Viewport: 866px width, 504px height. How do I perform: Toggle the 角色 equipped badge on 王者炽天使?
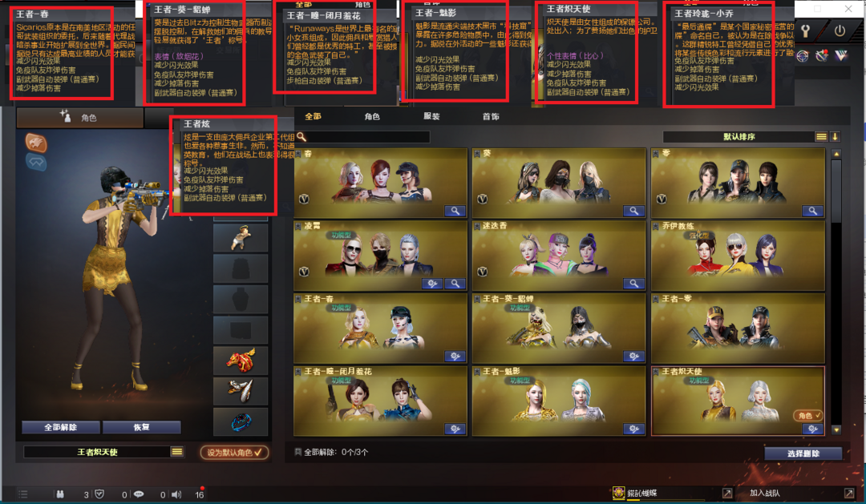tap(808, 416)
